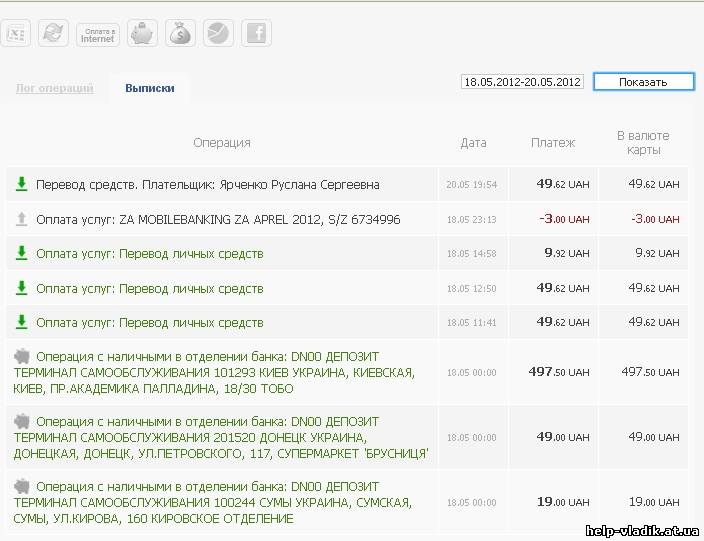The height and width of the screenshot is (541, 704).
Task: Click the Facebook icon
Action: (x=256, y=34)
